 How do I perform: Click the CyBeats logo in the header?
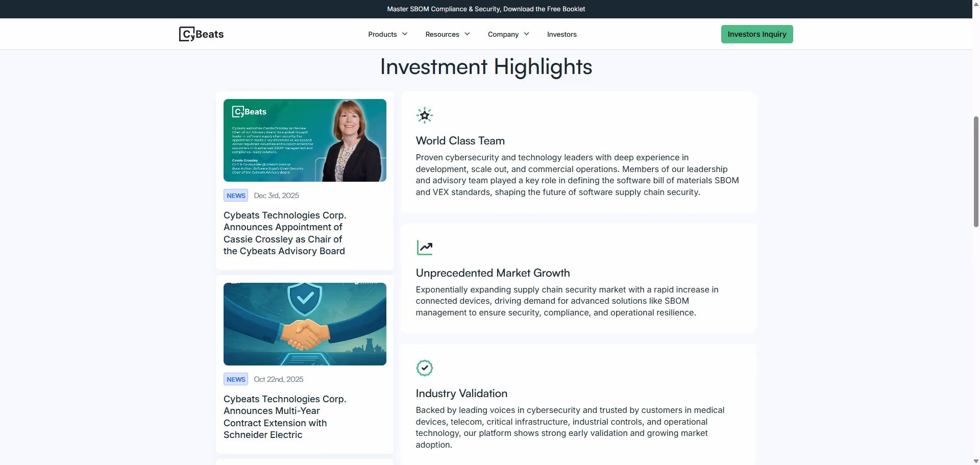[x=201, y=34]
